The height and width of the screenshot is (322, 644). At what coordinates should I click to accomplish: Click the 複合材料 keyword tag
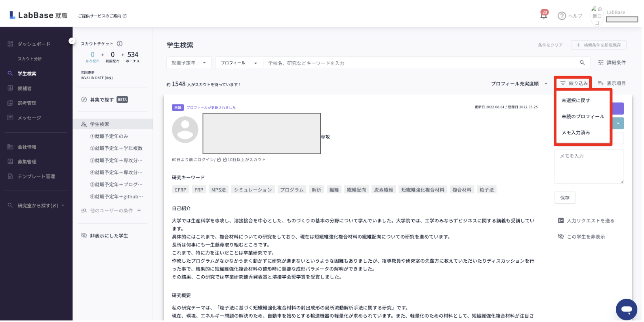[x=462, y=190]
